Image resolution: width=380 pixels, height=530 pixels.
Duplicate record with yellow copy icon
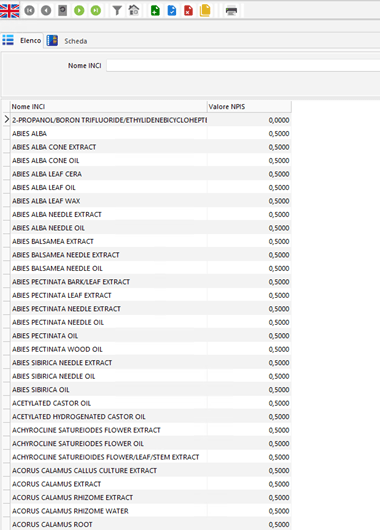pyautogui.click(x=205, y=11)
